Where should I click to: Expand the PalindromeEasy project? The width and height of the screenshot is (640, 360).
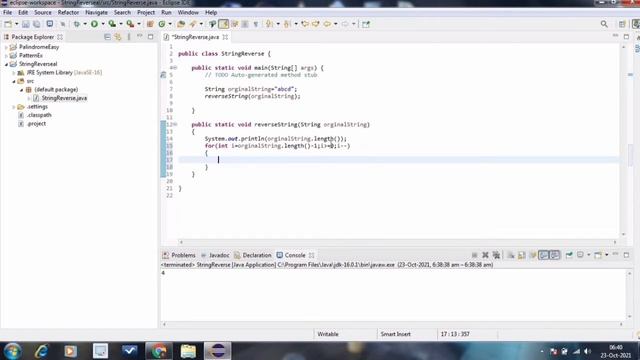coord(6,47)
